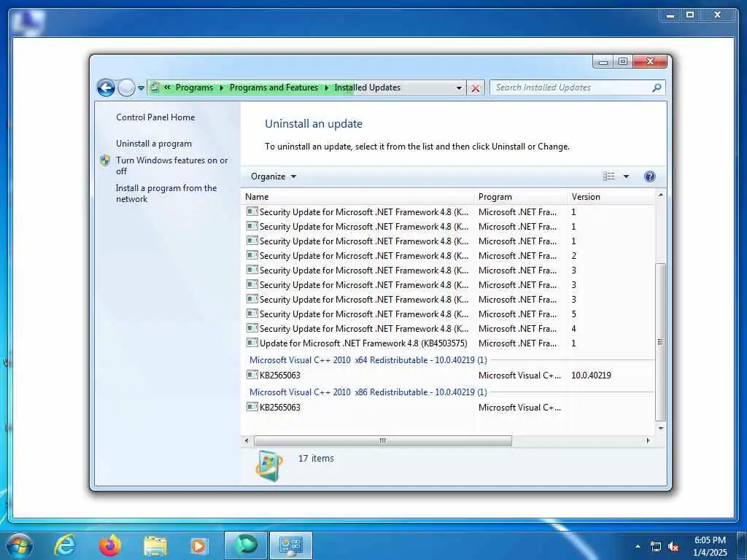Select Installed Updates breadcrumb segment

click(x=368, y=87)
